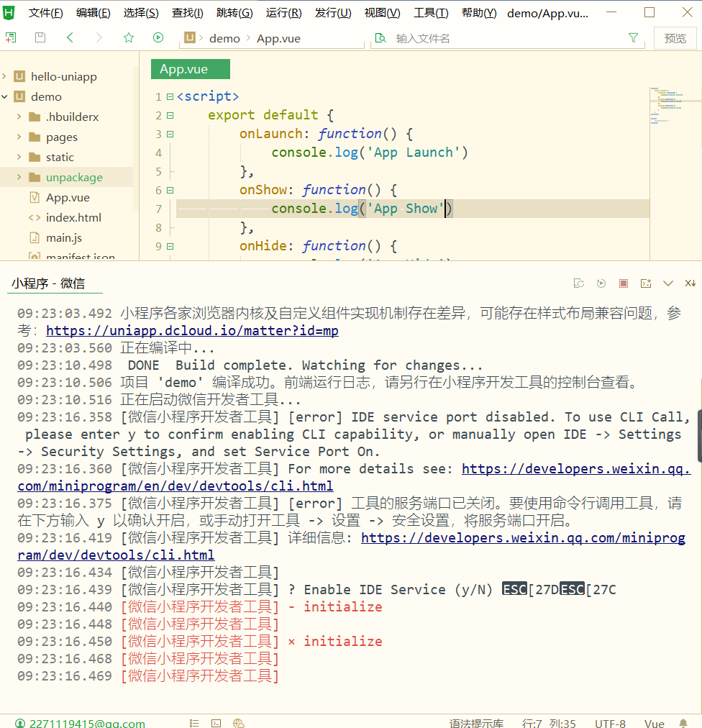Restart the mini-program build (circular replay icon)
Screen dimensions: 702x728
(x=601, y=283)
